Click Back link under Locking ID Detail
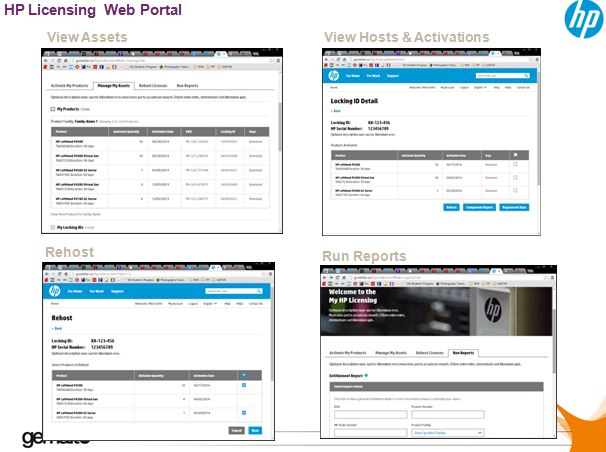606x452 pixels. point(336,111)
